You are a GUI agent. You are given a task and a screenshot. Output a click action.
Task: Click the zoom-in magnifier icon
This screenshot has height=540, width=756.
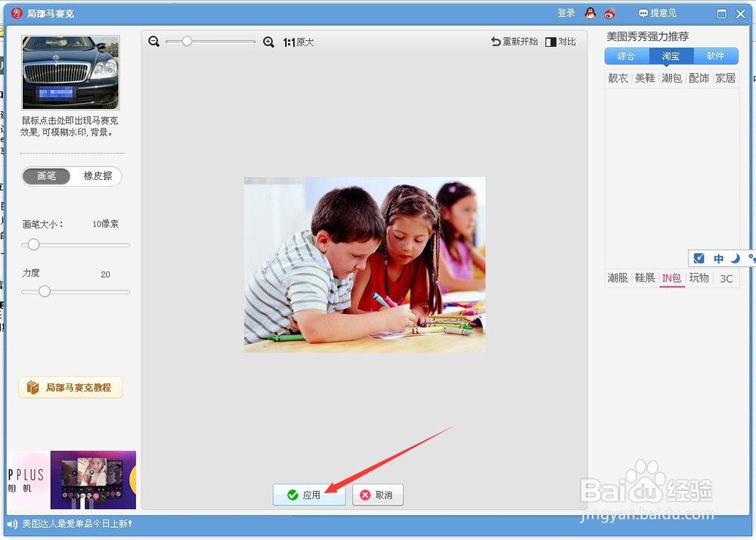(268, 42)
